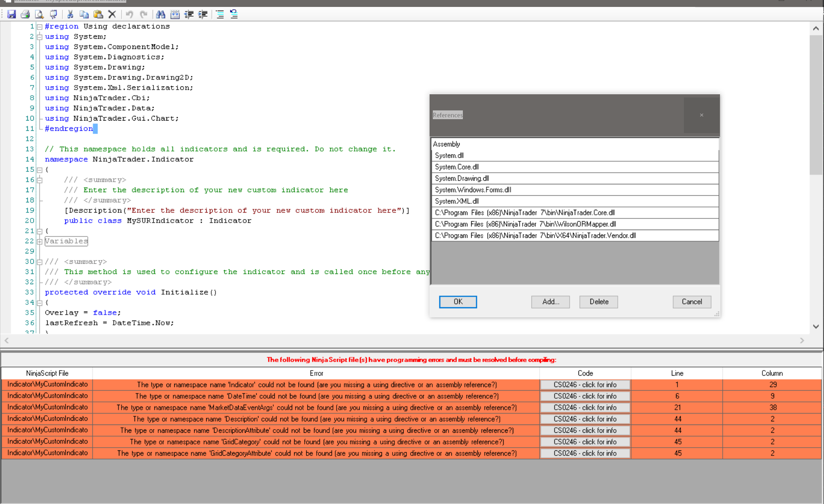The image size is (824, 504).
Task: Click the Code column header
Action: pos(585,373)
